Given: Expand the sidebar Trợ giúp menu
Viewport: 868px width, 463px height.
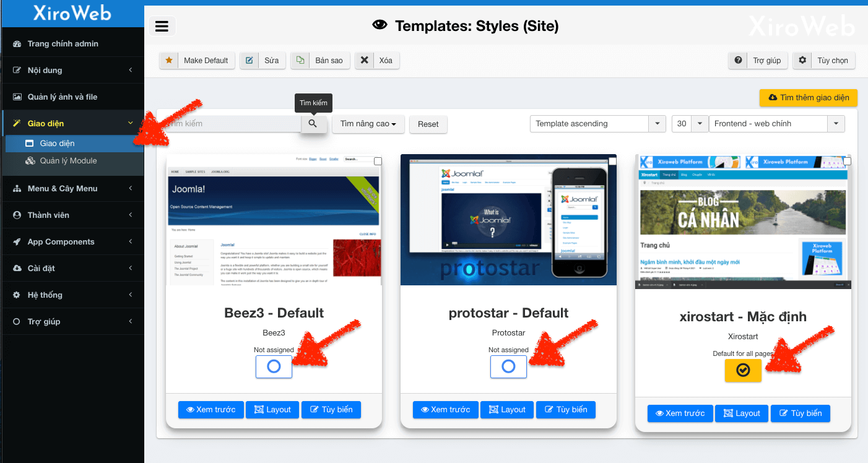Looking at the screenshot, I should pyautogui.click(x=72, y=322).
